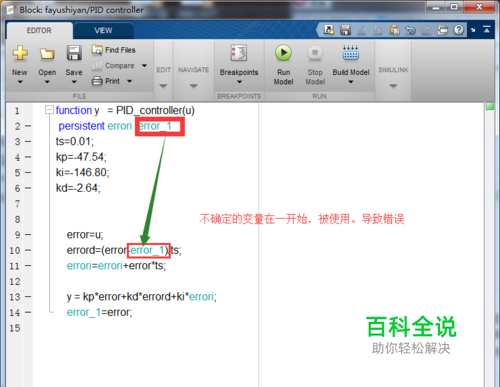Click the Breakpoints icon

coord(239,53)
